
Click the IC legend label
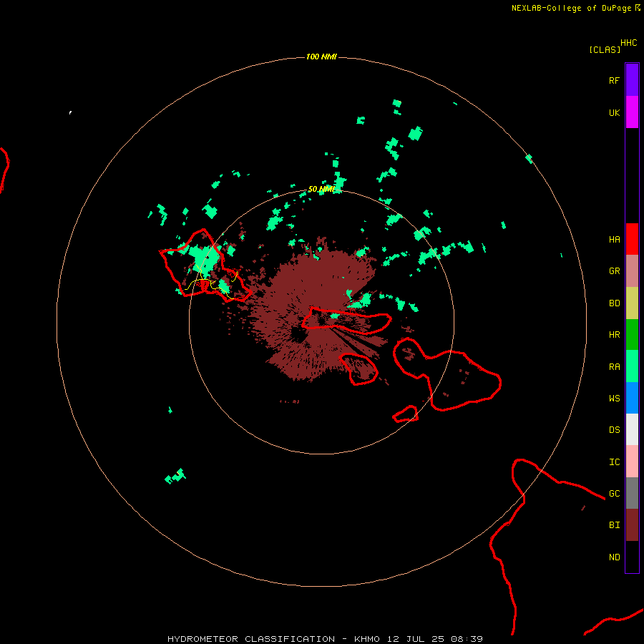(615, 462)
